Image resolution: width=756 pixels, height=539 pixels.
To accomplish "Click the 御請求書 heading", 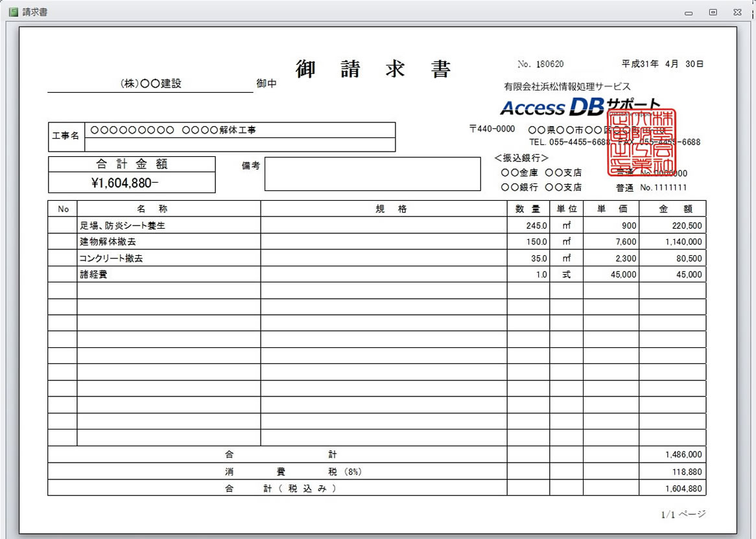I will (373, 69).
